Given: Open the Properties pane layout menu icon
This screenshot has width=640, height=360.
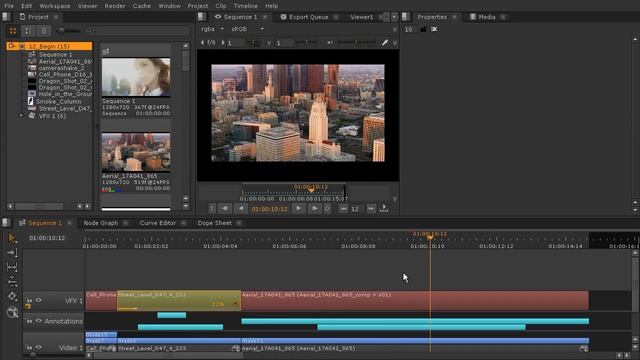Looking at the screenshot, I should (x=405, y=17).
